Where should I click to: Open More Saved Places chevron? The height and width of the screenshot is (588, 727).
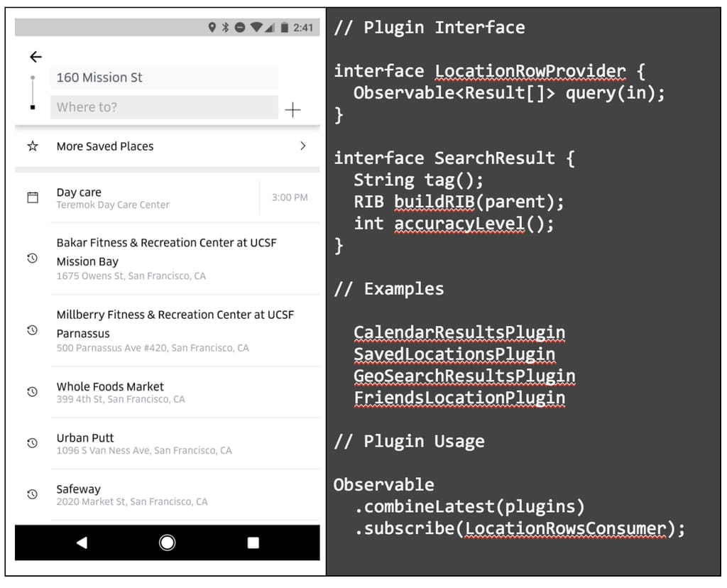pos(302,146)
